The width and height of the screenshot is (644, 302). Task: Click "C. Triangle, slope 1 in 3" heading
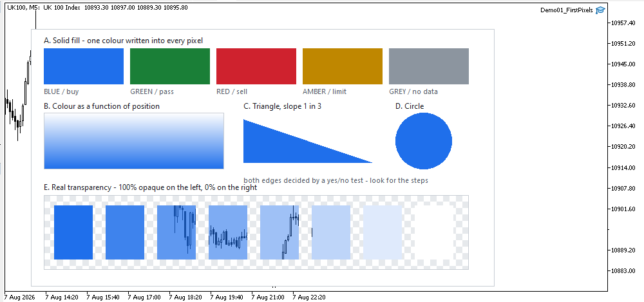click(x=283, y=106)
